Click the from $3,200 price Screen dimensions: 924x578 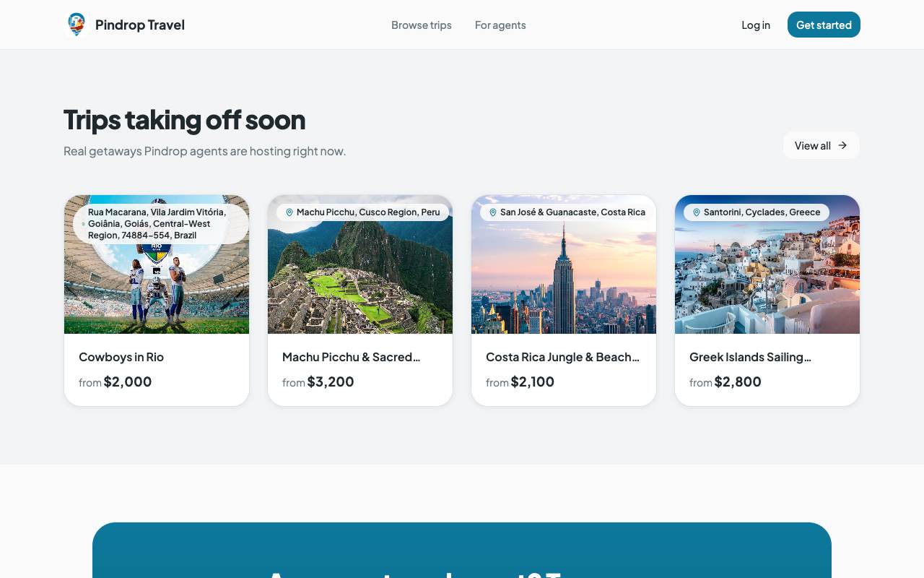[x=318, y=381]
